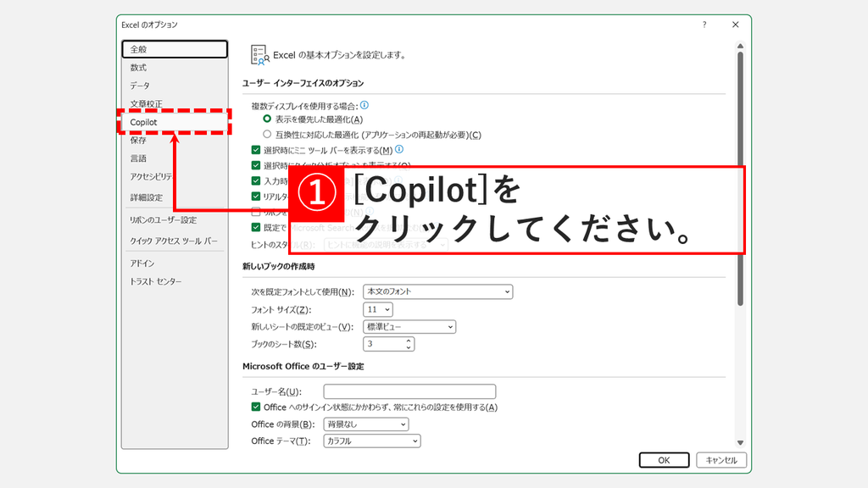Open クイック アクセス ツール バー category

[x=175, y=241]
